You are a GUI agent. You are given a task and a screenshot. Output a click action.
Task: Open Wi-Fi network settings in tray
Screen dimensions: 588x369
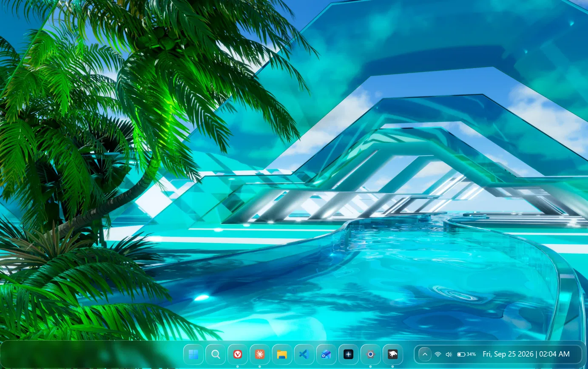(437, 354)
